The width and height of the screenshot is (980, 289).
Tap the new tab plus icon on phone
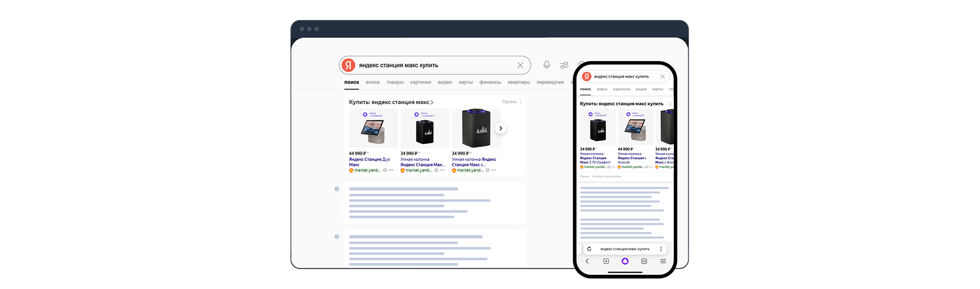point(606,261)
